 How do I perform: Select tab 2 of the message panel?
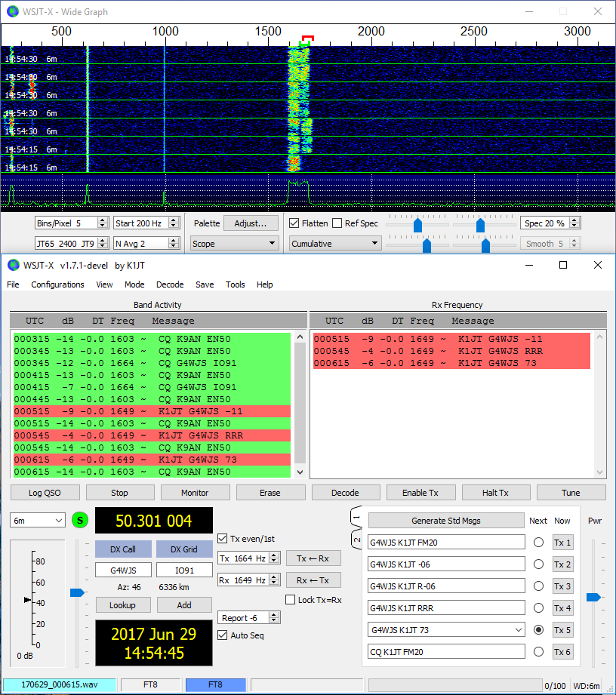[x=357, y=539]
